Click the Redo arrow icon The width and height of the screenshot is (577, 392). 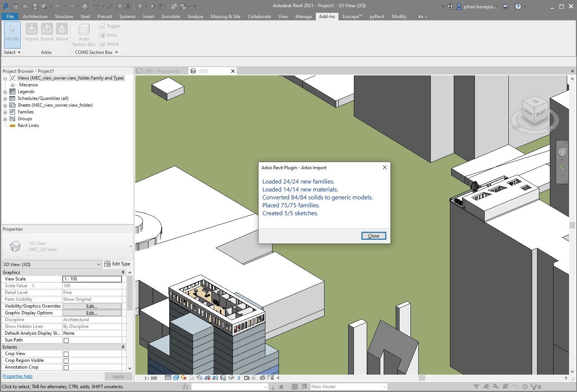coord(71,6)
